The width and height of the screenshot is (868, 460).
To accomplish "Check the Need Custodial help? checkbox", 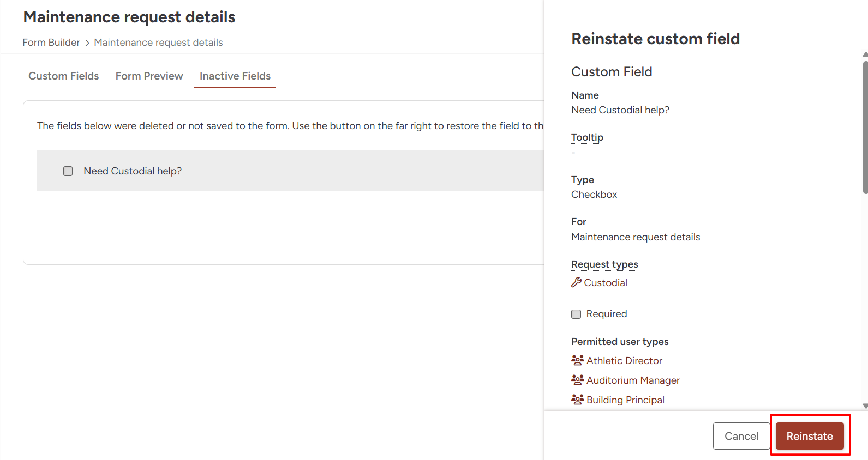I will (x=68, y=171).
